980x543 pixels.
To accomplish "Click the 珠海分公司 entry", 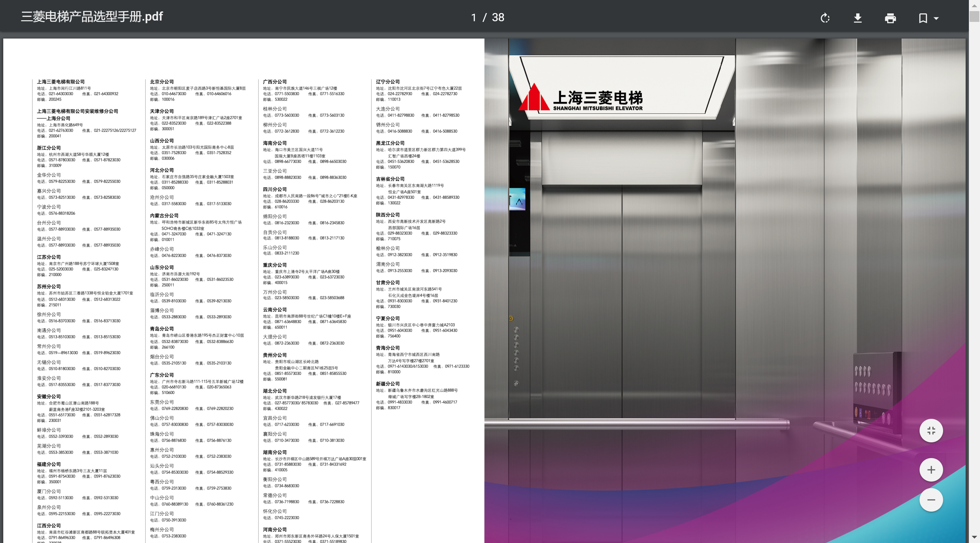I will [x=162, y=434].
